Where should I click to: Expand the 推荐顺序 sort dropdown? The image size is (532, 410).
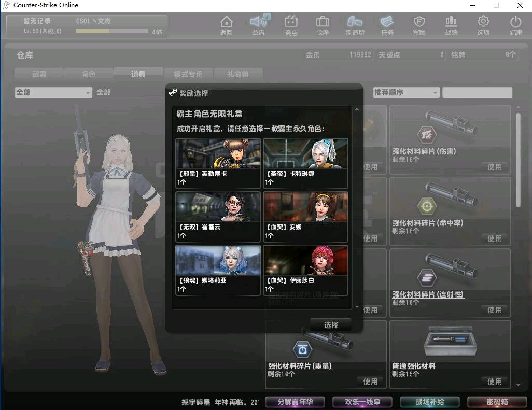pyautogui.click(x=406, y=92)
